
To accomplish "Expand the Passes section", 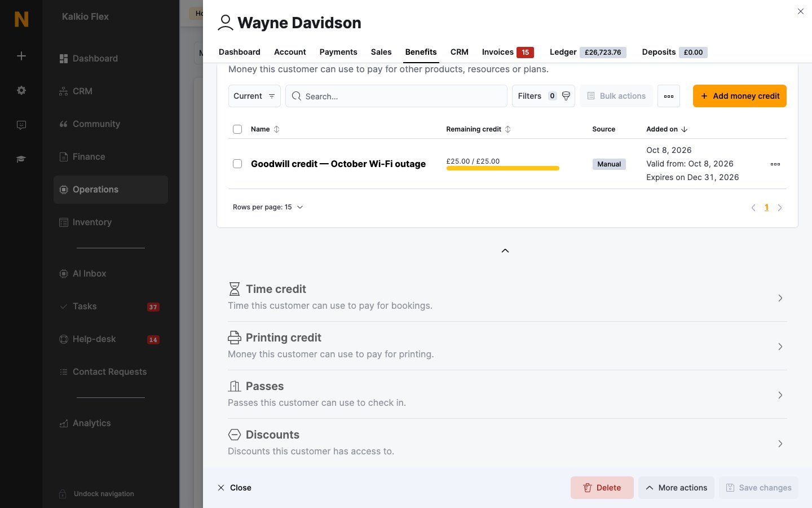I will pyautogui.click(x=507, y=395).
